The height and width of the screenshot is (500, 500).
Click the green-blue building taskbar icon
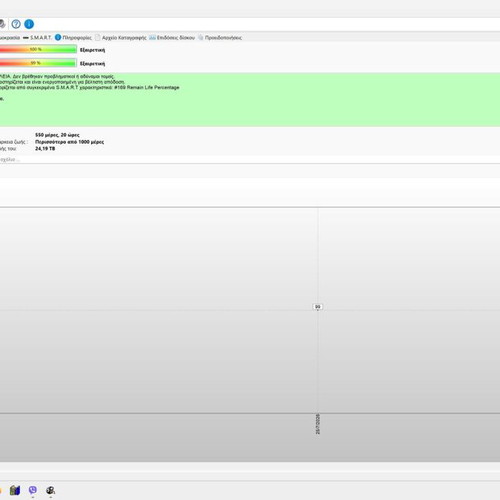(x=15, y=490)
